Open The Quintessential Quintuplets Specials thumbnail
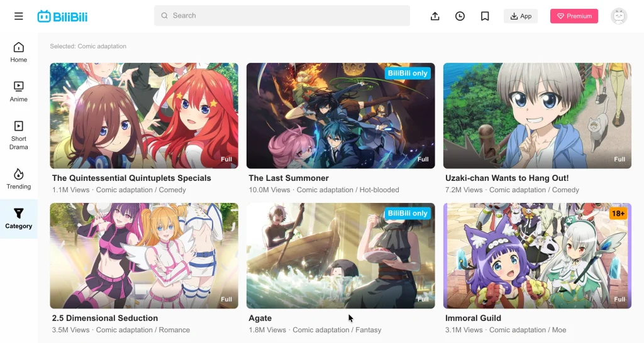Viewport: 644px width, 343px height. [144, 116]
